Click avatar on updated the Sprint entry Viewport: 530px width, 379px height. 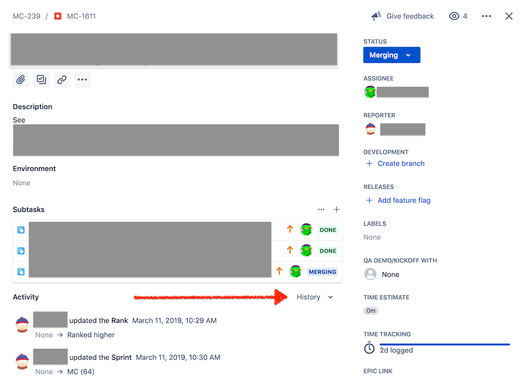point(22,361)
